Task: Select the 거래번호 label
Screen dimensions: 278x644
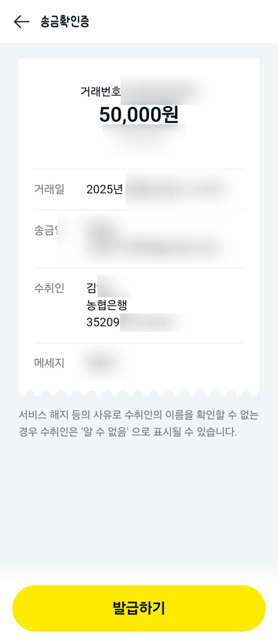Action: pos(101,91)
